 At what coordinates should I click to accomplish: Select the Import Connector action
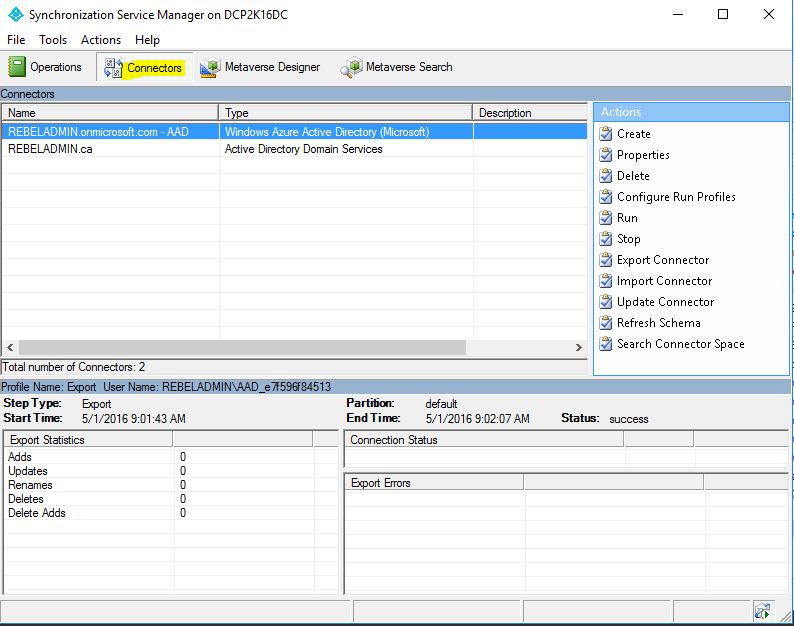click(x=664, y=281)
